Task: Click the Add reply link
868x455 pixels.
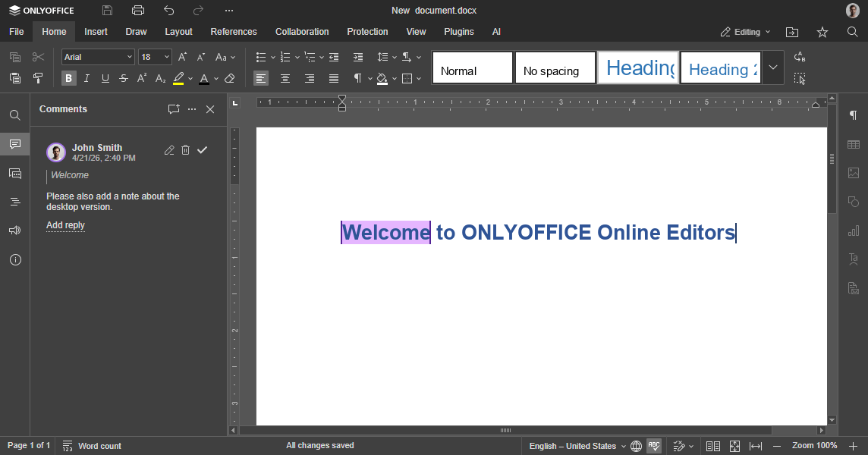Action: [x=65, y=225]
